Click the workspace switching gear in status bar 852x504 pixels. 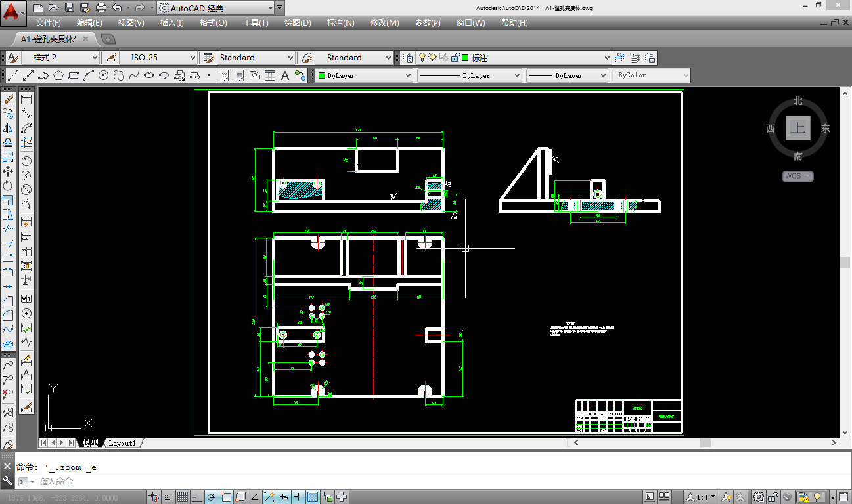pos(759,497)
